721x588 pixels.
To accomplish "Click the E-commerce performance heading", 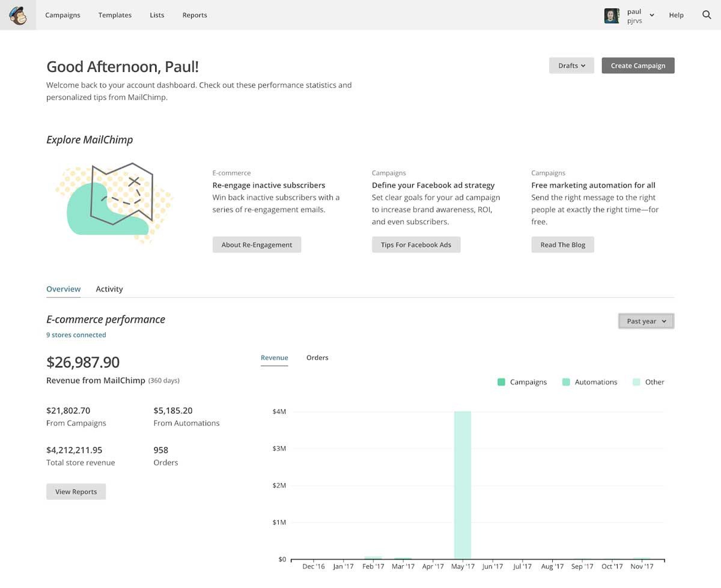I will point(106,320).
